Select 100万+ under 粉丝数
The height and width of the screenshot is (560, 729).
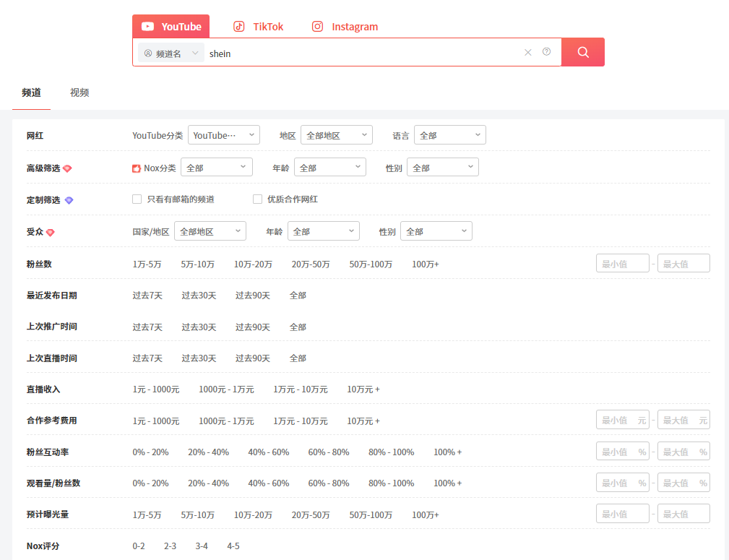coord(426,264)
